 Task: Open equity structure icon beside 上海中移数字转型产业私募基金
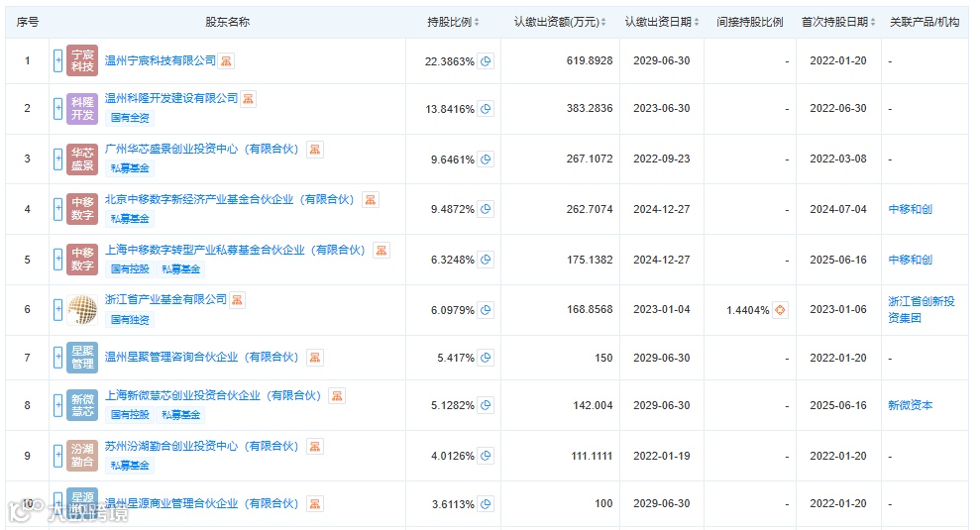pyautogui.click(x=381, y=251)
